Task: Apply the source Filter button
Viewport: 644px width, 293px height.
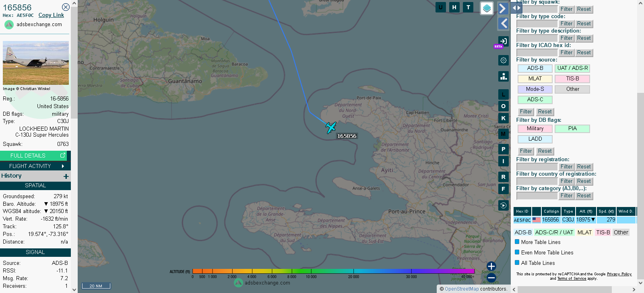Action: [526, 112]
